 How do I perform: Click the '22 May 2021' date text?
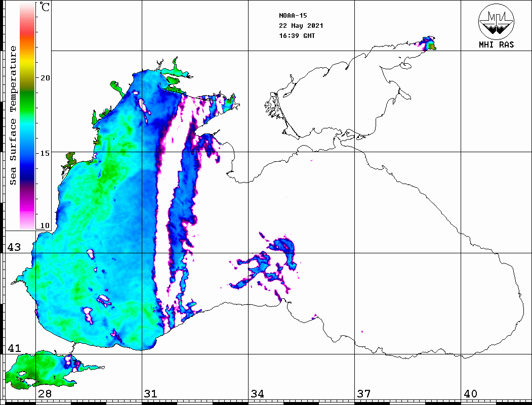[301, 26]
